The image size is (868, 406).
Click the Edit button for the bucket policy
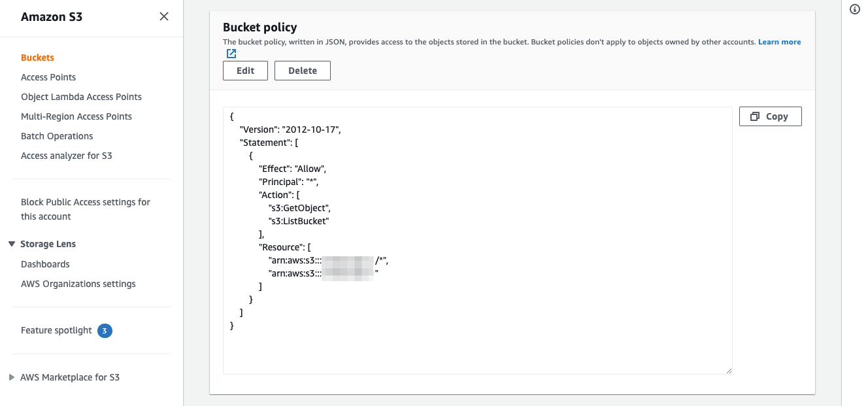(x=244, y=70)
